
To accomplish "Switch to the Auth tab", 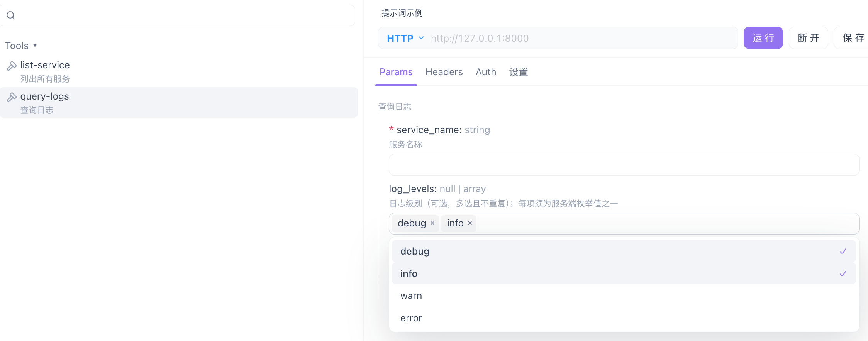I will [x=486, y=72].
